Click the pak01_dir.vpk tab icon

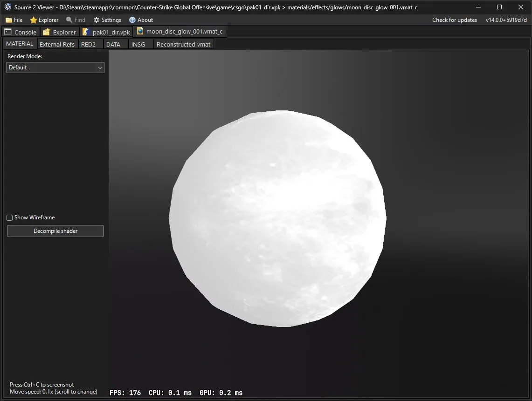coord(86,32)
